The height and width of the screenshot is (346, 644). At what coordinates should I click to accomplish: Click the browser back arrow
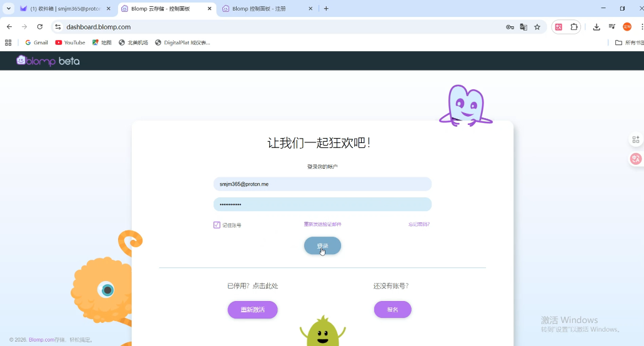(9, 27)
